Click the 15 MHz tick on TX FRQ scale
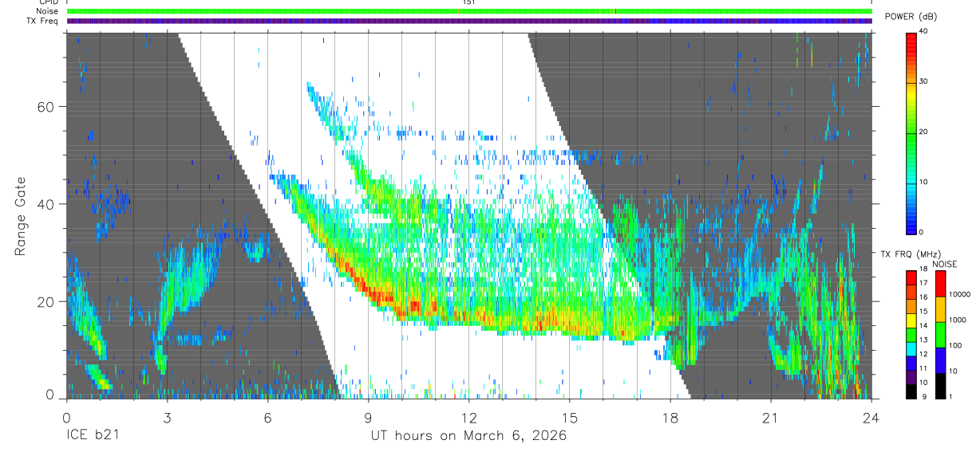 (x=924, y=311)
